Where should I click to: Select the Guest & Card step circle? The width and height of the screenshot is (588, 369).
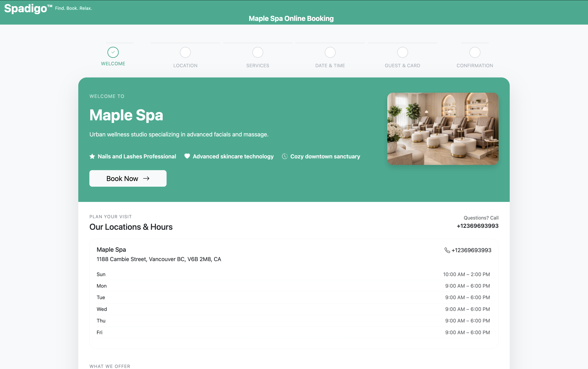pyautogui.click(x=402, y=52)
